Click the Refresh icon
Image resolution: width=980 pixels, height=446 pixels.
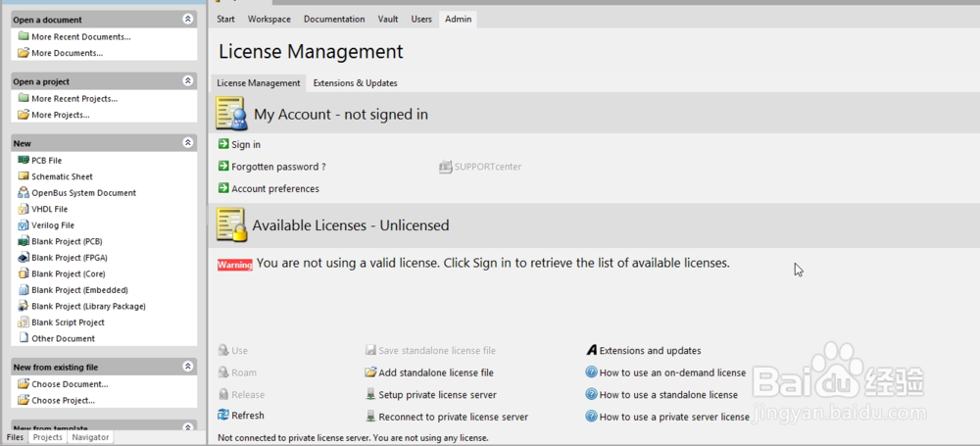[x=223, y=416]
